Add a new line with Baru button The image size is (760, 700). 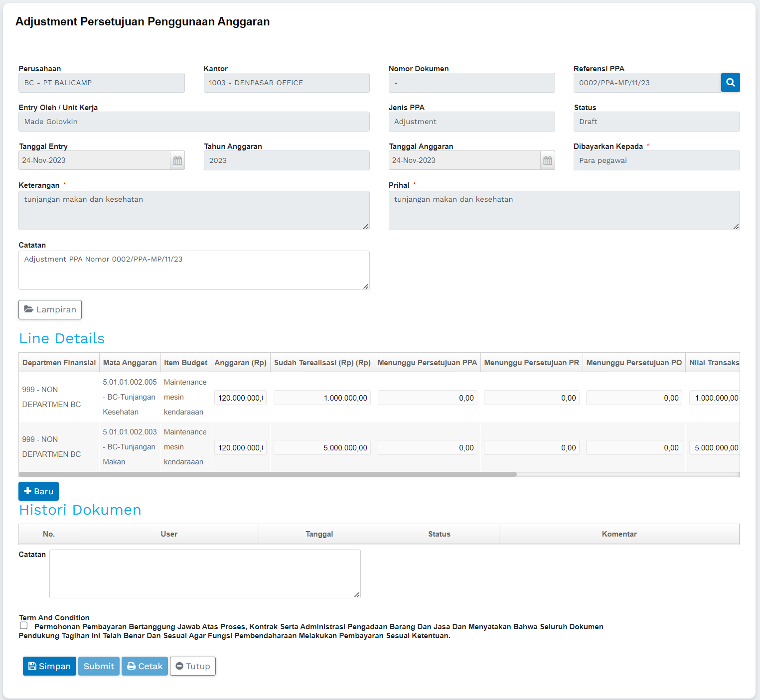[38, 491]
